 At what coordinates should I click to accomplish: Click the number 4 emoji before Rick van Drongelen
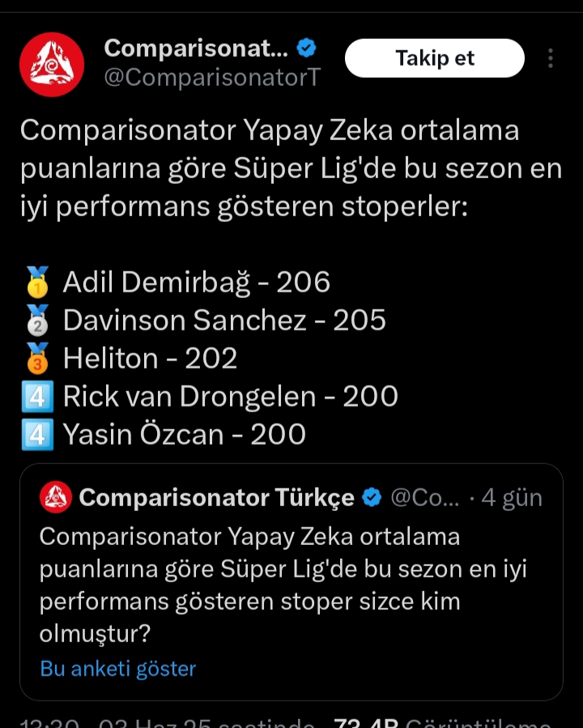(x=38, y=397)
